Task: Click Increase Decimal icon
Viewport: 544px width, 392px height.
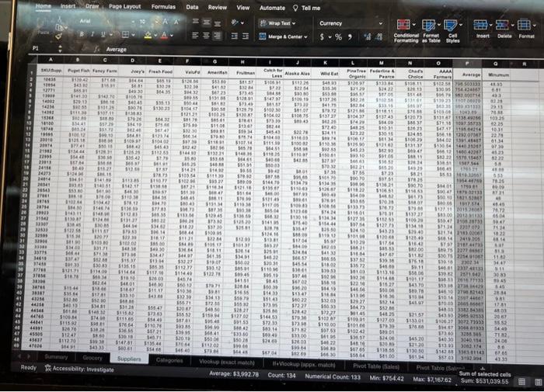Action: pos(368,36)
